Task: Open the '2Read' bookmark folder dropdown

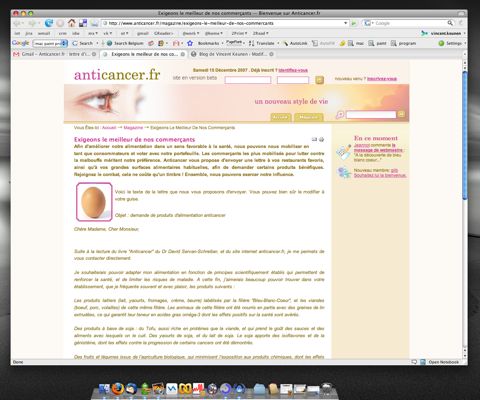Action: [x=261, y=33]
